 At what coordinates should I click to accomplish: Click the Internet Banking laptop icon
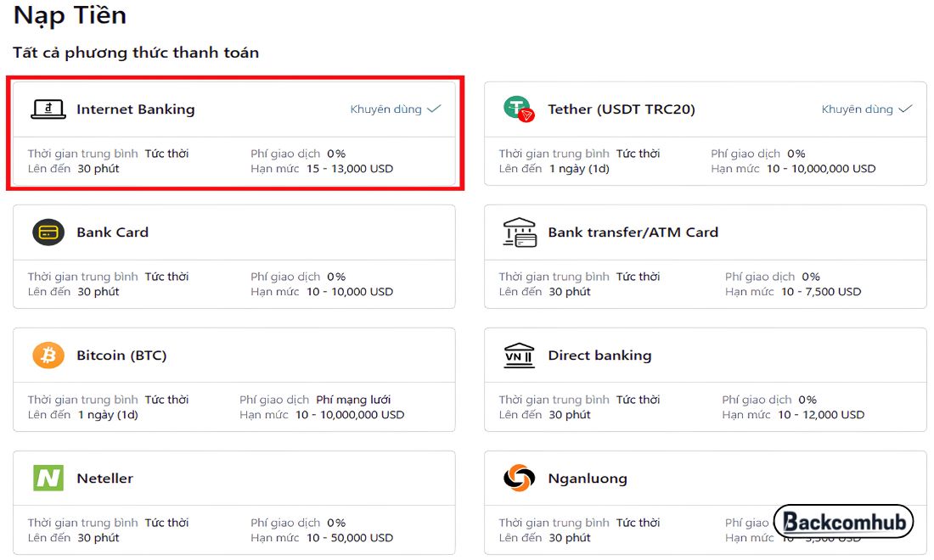(x=48, y=109)
